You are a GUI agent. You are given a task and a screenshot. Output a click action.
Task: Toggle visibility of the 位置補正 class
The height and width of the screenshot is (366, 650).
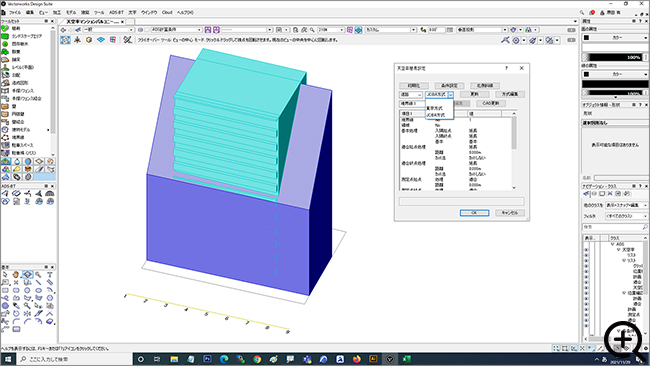(586, 293)
